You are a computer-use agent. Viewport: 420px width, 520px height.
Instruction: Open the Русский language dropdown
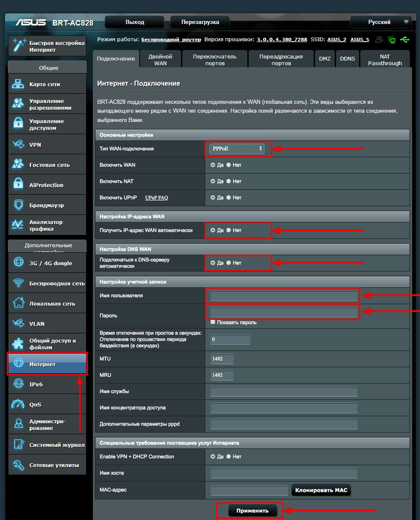click(x=380, y=22)
